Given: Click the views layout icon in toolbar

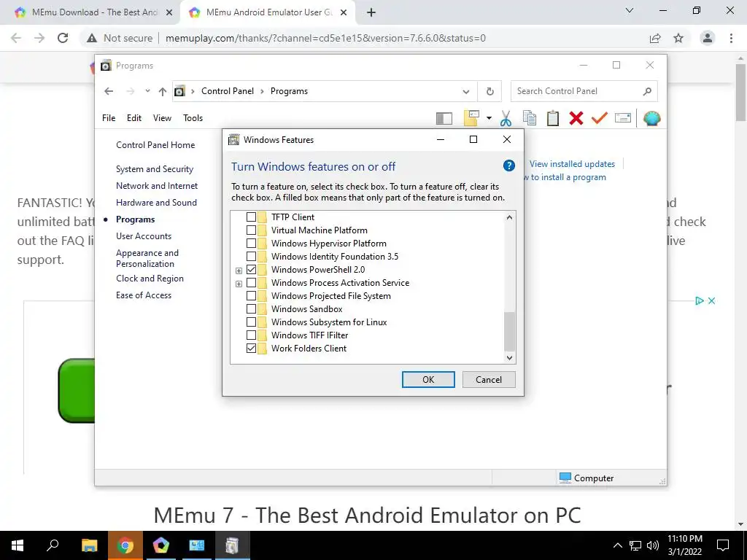Looking at the screenshot, I should [471, 118].
